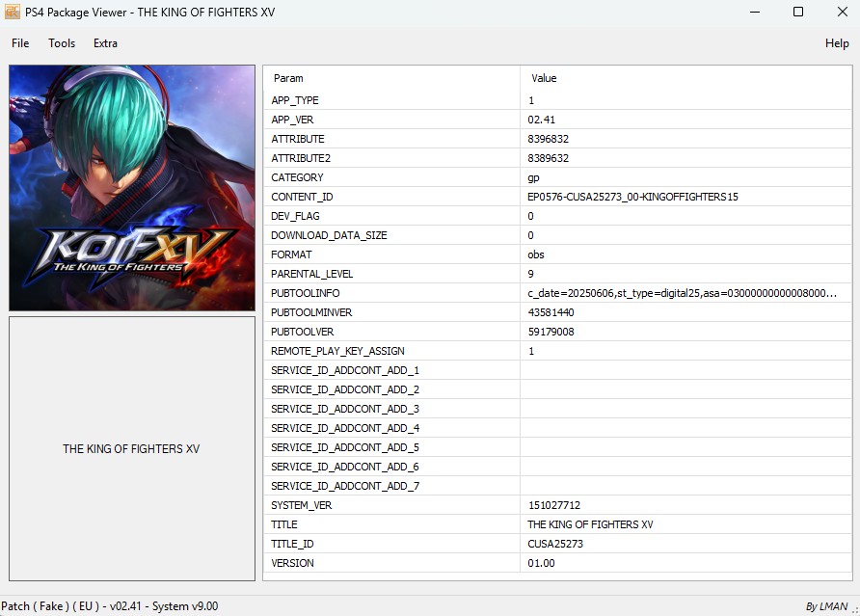This screenshot has width=860, height=616.
Task: Select the SERVICE_ID_ADDCONT_ADD_6 row
Action: coord(558,467)
